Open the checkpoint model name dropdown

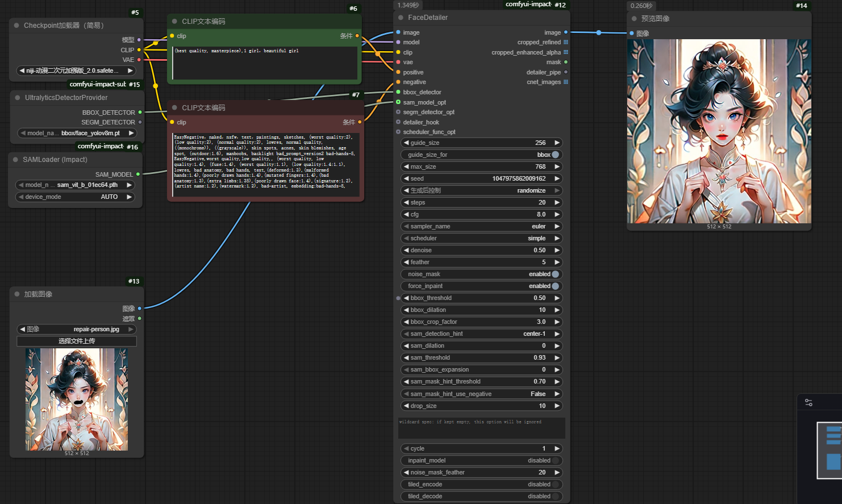pyautogui.click(x=77, y=70)
